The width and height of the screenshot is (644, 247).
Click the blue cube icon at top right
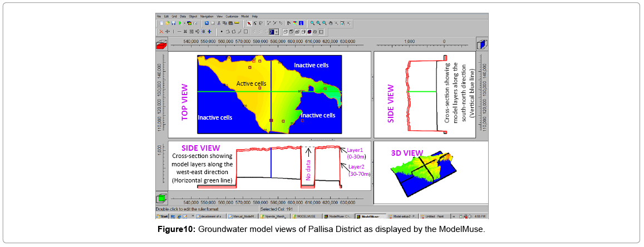coord(482,43)
